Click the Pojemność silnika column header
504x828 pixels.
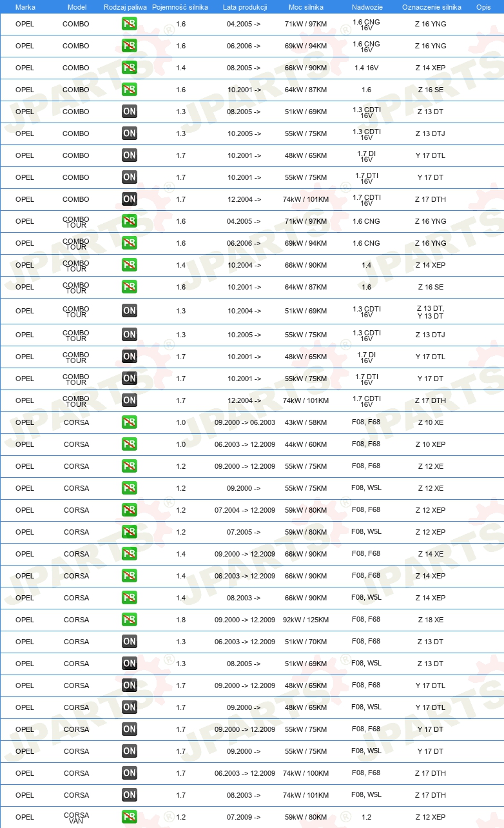(x=180, y=7)
